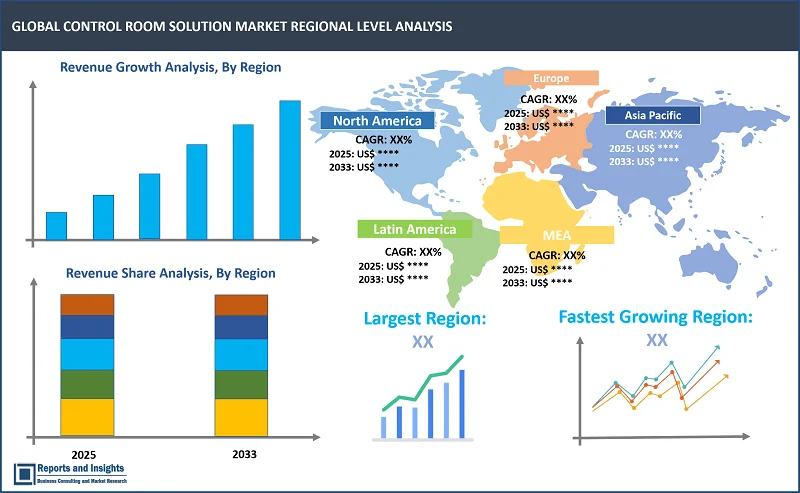
Task: Select the Asia Pacific region label
Action: [654, 115]
